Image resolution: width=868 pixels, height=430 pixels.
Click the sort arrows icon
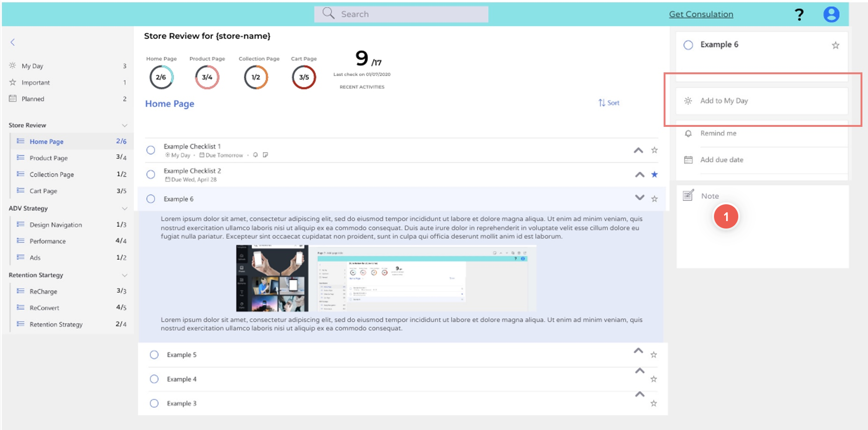coord(602,103)
